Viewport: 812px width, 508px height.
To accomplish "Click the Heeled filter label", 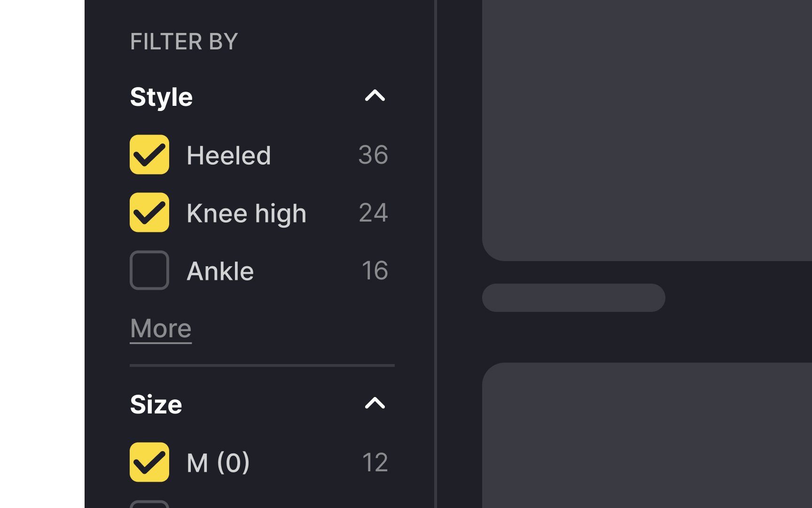I will click(x=229, y=155).
